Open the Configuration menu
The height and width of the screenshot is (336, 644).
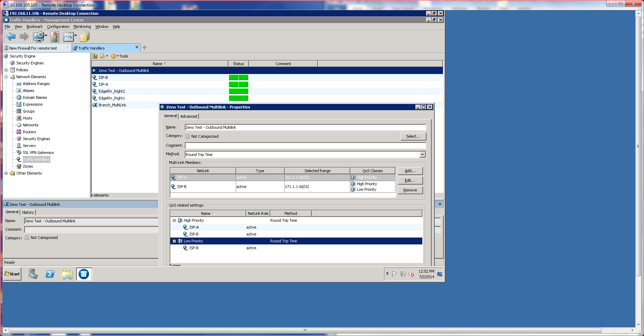pos(58,27)
